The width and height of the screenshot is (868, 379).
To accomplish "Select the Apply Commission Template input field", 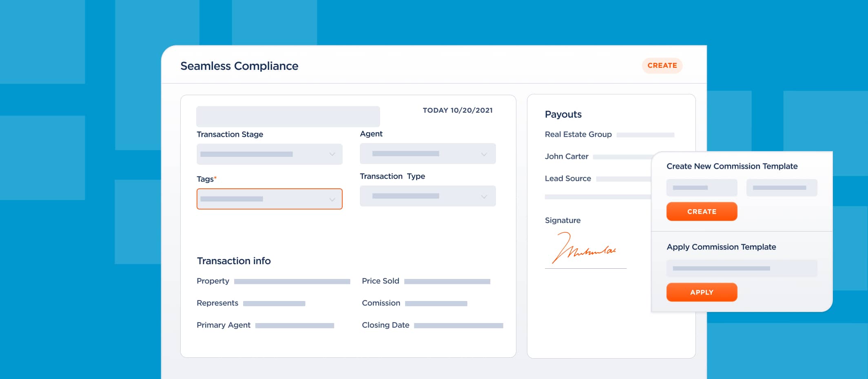I will tap(742, 268).
